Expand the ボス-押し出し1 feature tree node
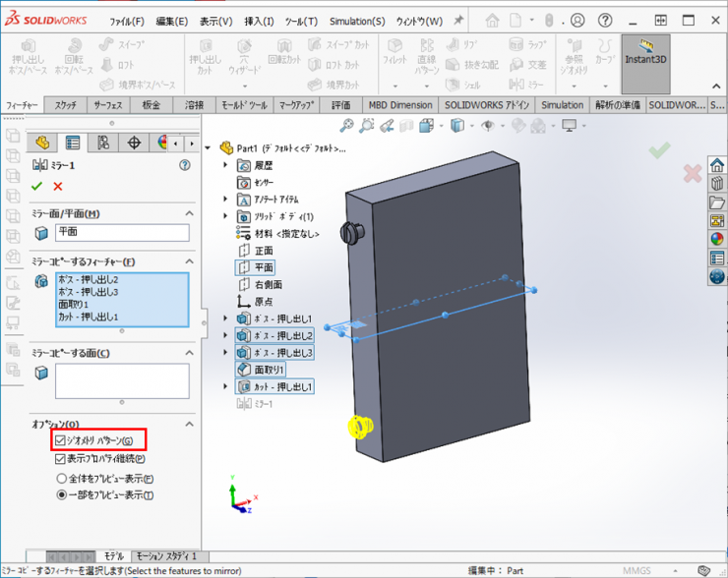 pyautogui.click(x=226, y=318)
